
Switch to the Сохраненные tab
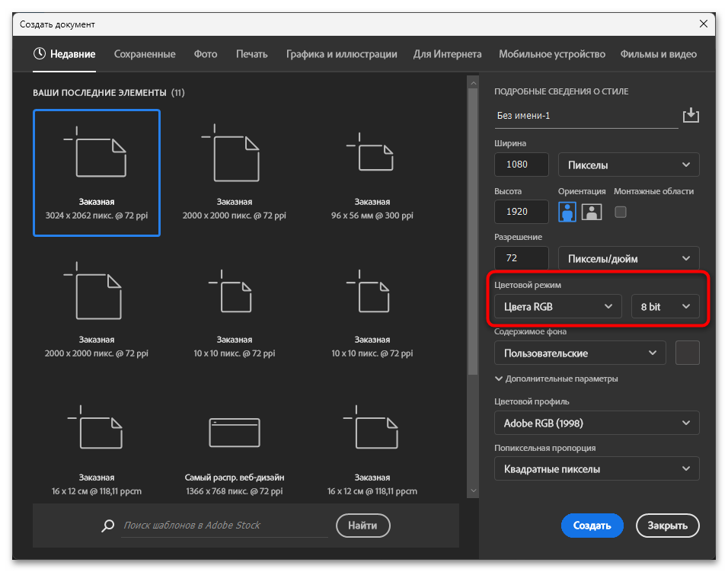145,54
